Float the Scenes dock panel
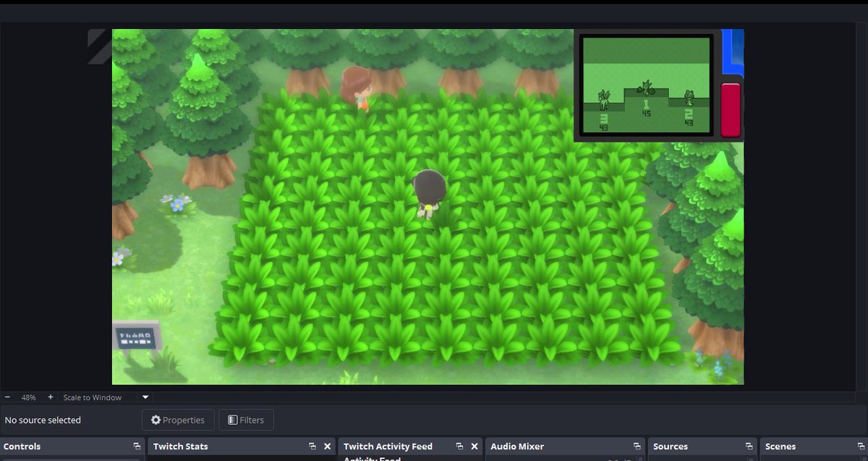Image resolution: width=868 pixels, height=461 pixels. pyautogui.click(x=861, y=447)
